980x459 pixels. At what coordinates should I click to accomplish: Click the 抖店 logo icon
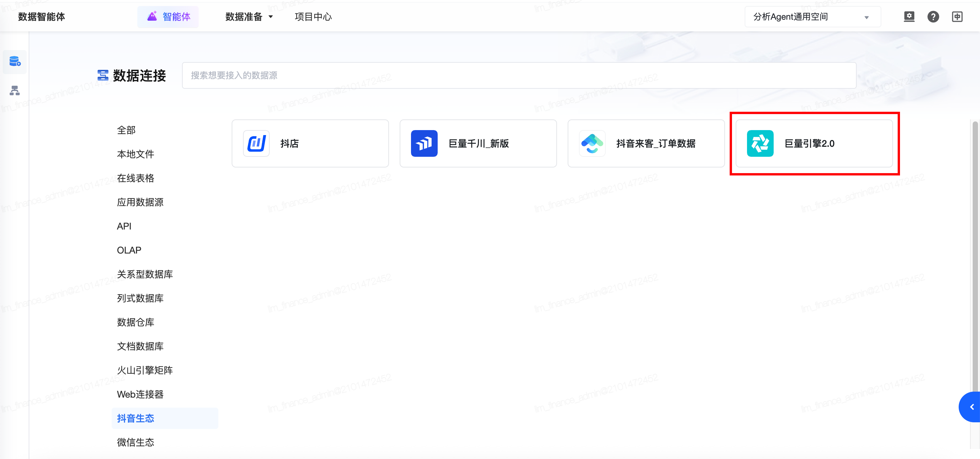point(256,143)
